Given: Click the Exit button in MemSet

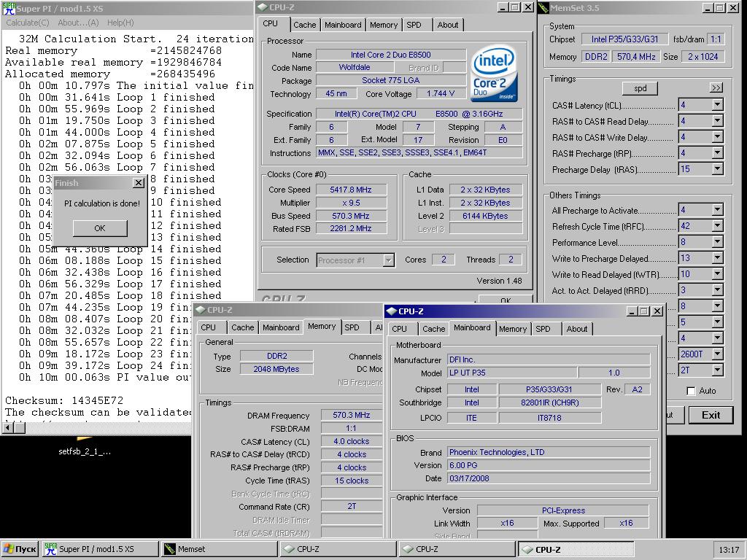Looking at the screenshot, I should (711, 415).
